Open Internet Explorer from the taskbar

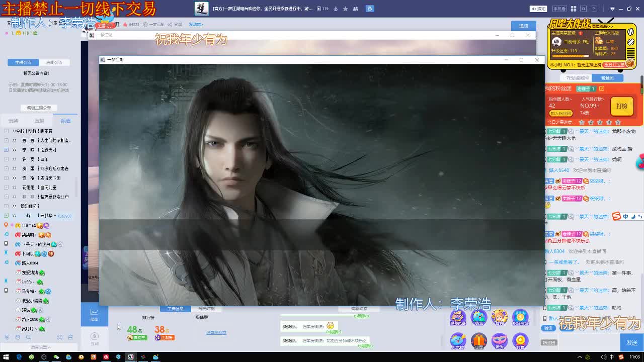19,357
